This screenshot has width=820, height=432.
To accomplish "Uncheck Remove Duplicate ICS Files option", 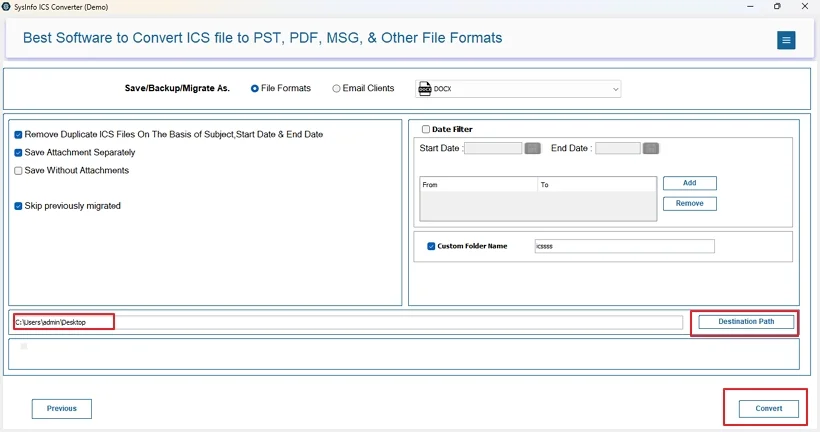I will click(x=18, y=135).
